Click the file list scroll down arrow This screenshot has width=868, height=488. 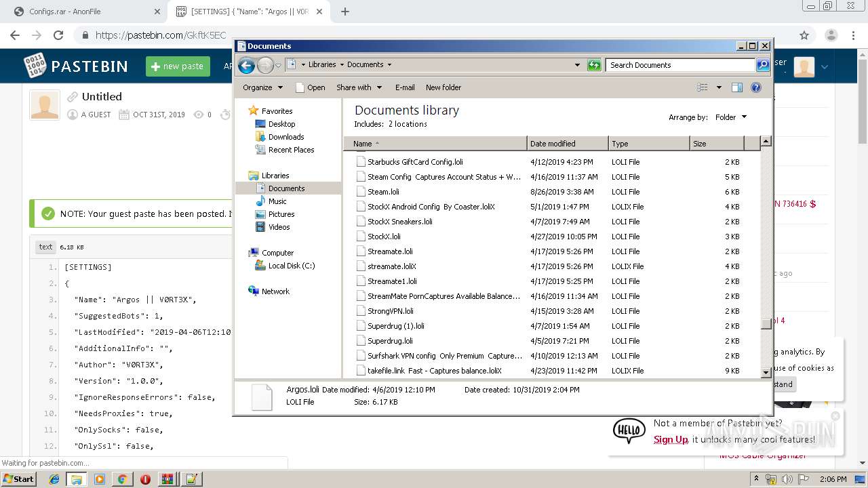click(766, 371)
